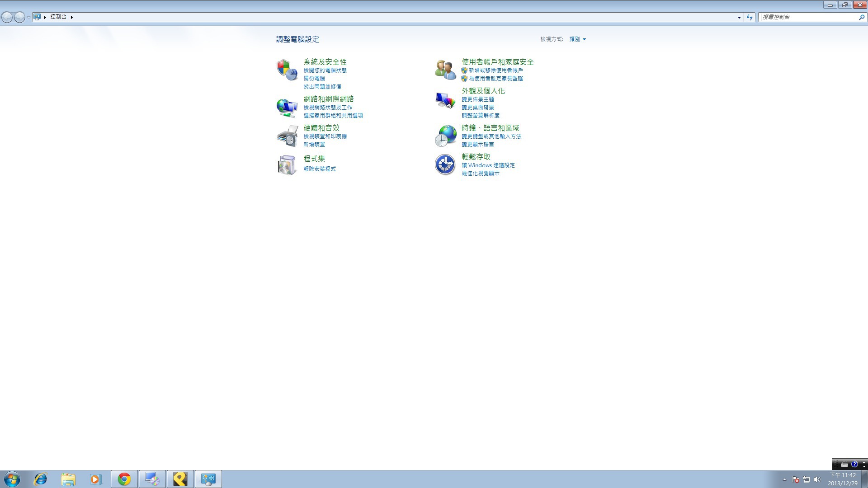Open the Appearance and Personalization monitor icon
This screenshot has height=488, width=868.
coord(445,100)
